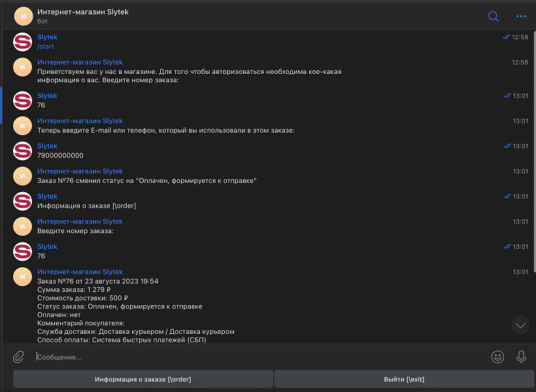This screenshot has width=536, height=392.
Task: Click the bot avatar in chat header
Action: (23, 16)
